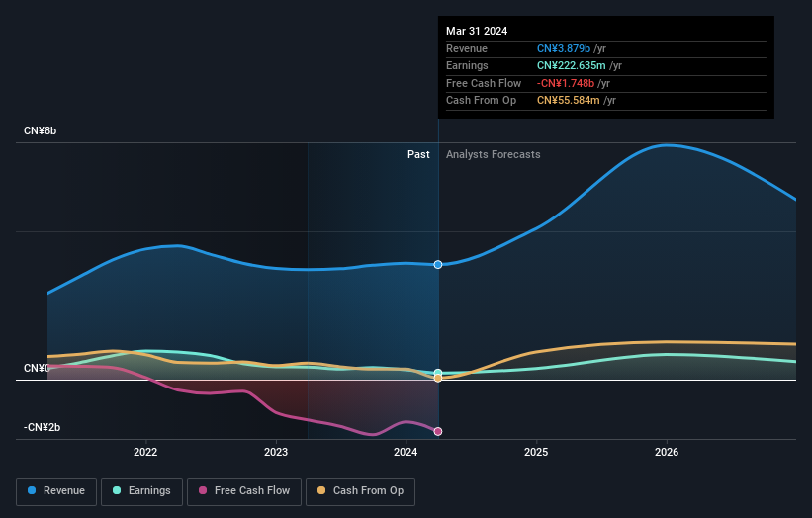
Task: Click the blue Revenue legend dot
Action: tap(32, 490)
